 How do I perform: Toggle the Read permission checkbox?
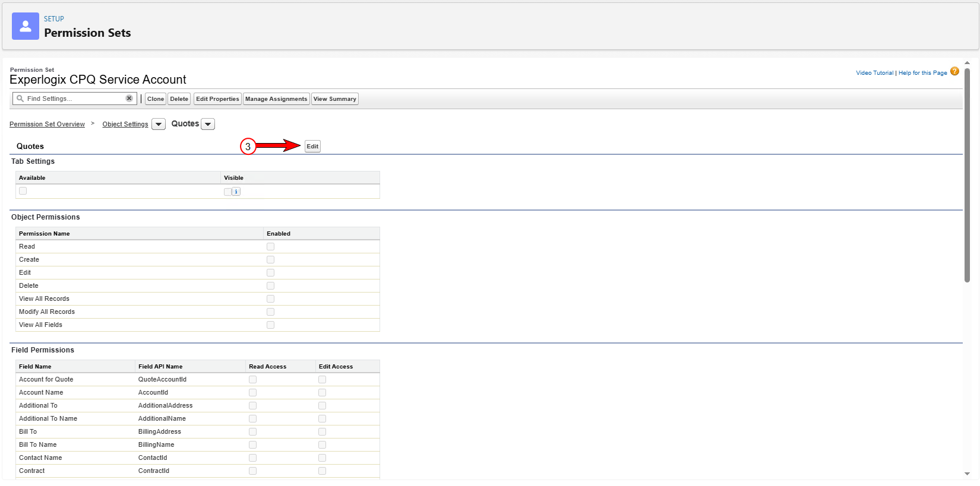(x=270, y=246)
